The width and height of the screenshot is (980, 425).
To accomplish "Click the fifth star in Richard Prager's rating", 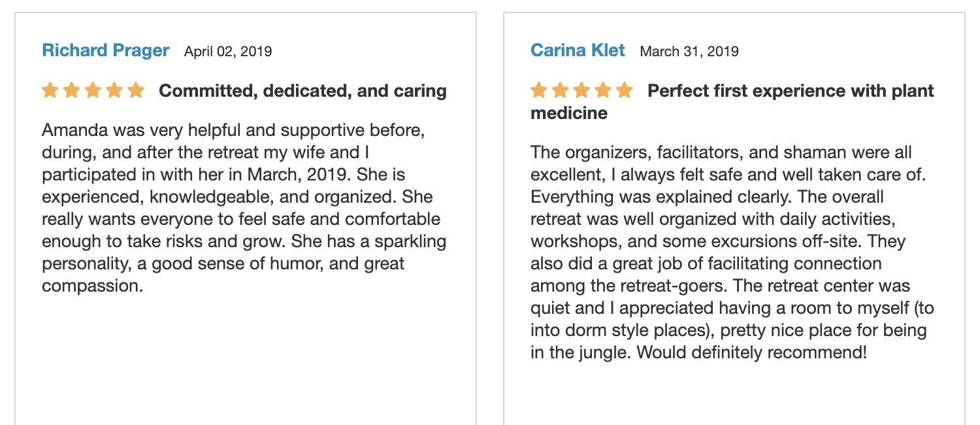I will pyautogui.click(x=135, y=90).
